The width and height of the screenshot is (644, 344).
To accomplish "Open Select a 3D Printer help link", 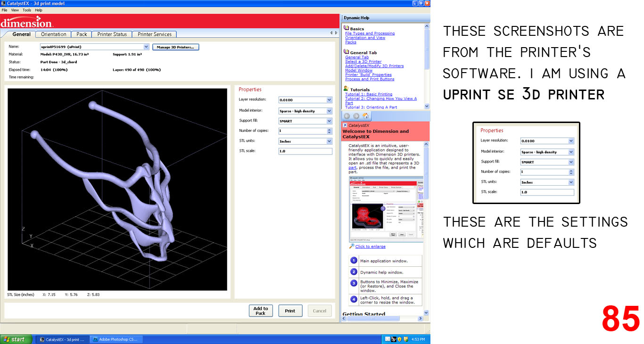I will pyautogui.click(x=363, y=62).
